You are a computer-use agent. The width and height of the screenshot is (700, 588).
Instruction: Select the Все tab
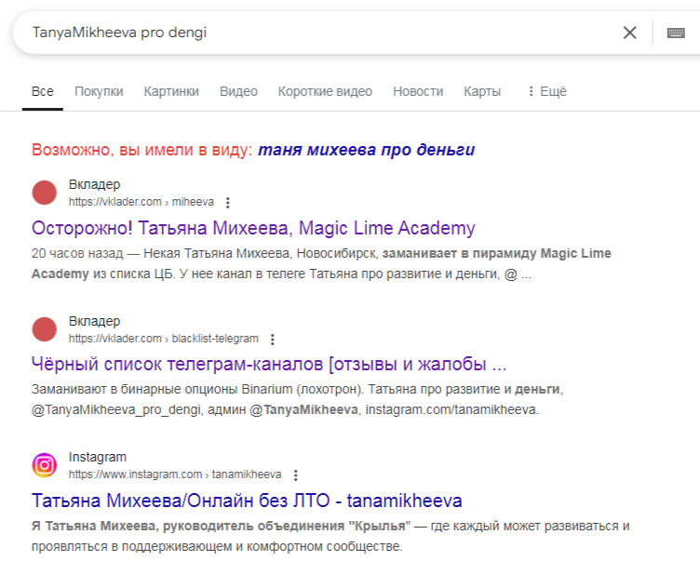coord(43,91)
